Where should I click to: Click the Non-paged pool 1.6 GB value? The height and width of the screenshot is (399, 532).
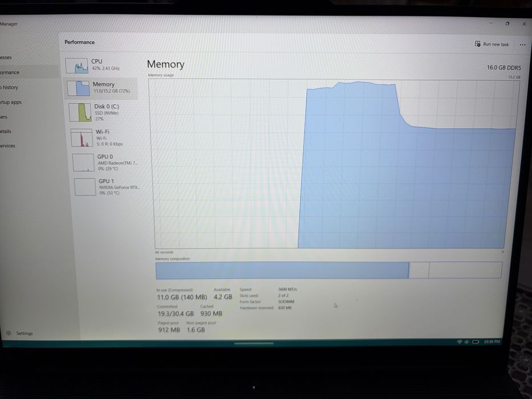click(196, 330)
